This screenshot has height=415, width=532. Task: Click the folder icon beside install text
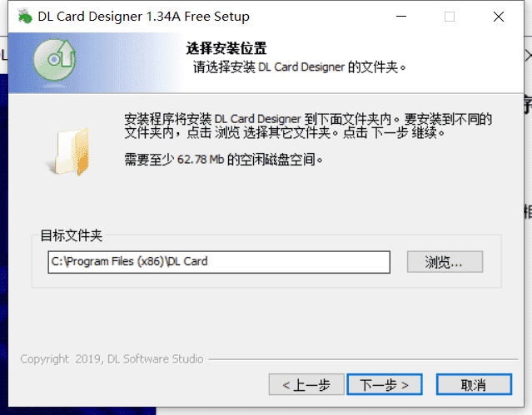click(x=69, y=151)
